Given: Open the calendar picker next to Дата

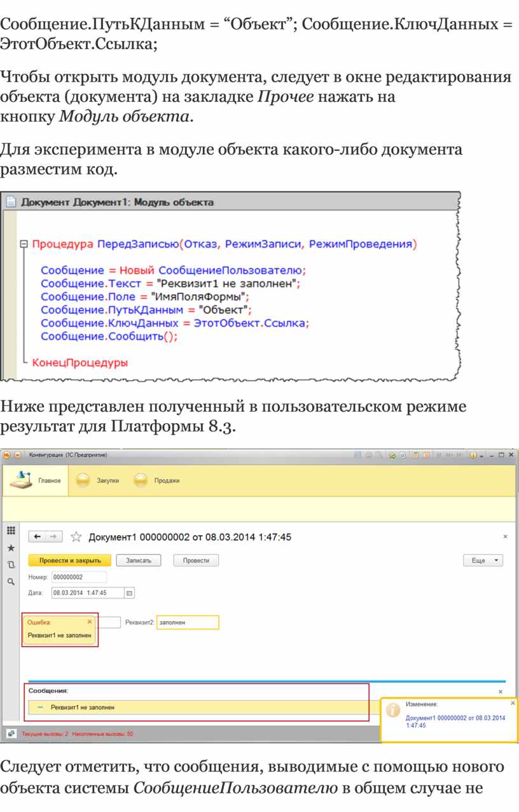Looking at the screenshot, I should coord(130,593).
